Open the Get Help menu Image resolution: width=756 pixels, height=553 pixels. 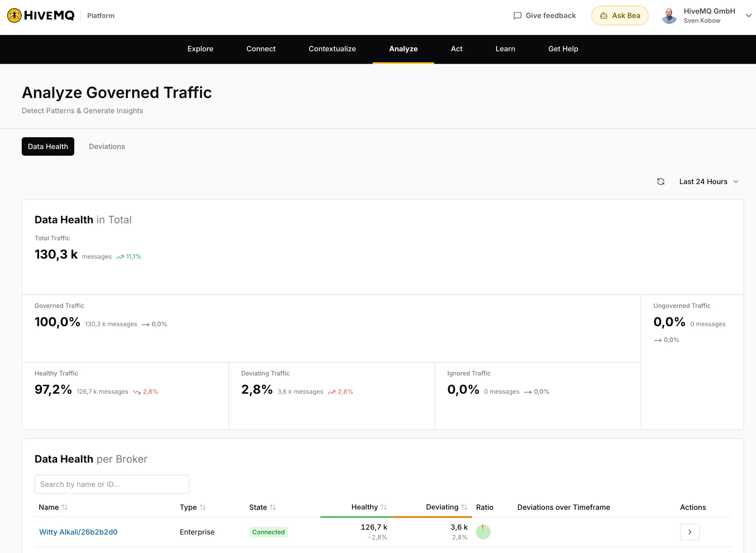(563, 49)
